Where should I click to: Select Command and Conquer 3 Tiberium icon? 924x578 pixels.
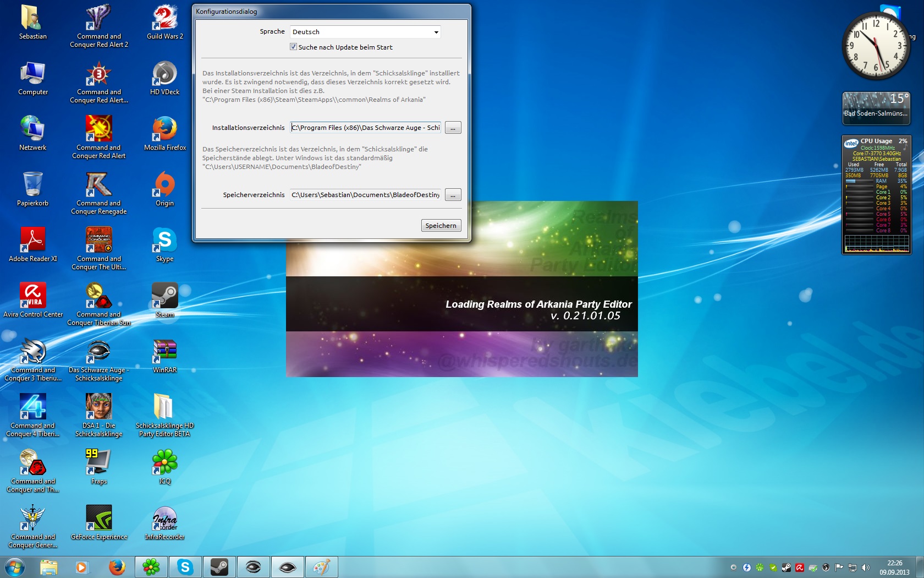(33, 361)
